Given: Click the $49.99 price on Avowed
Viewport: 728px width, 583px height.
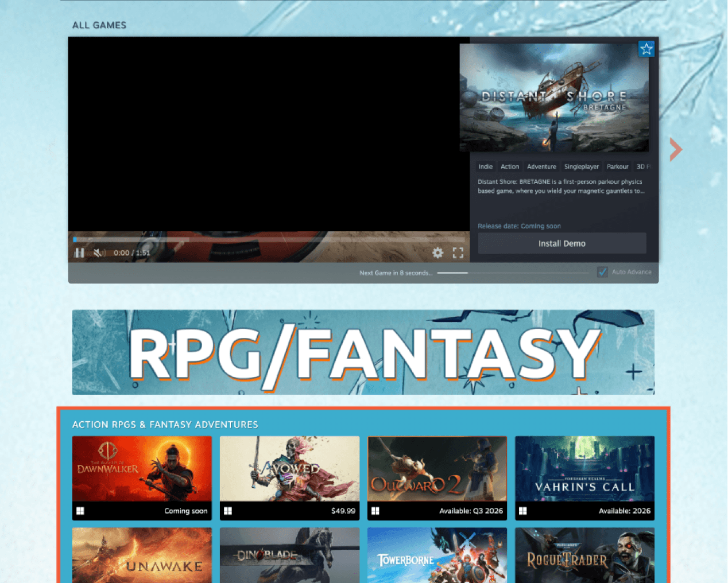Looking at the screenshot, I should [x=343, y=511].
